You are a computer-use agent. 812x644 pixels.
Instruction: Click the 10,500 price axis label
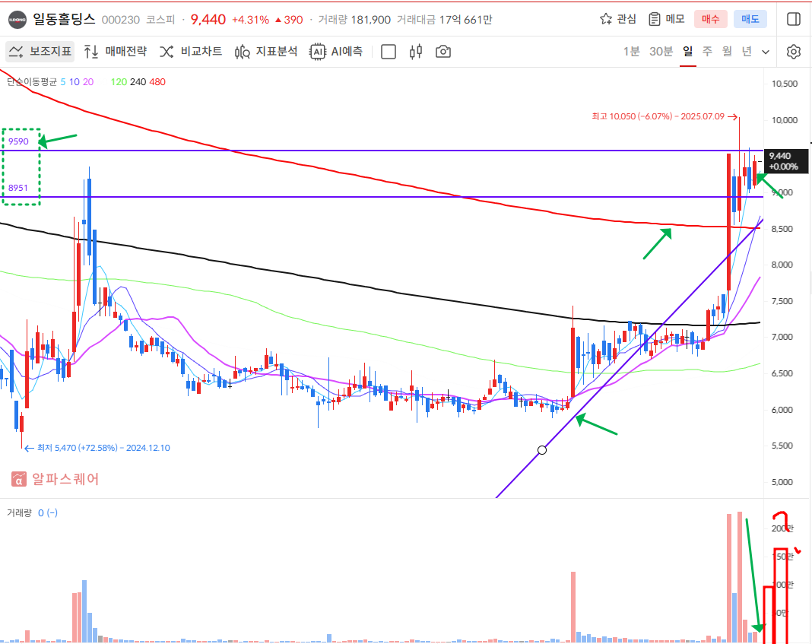[x=785, y=84]
